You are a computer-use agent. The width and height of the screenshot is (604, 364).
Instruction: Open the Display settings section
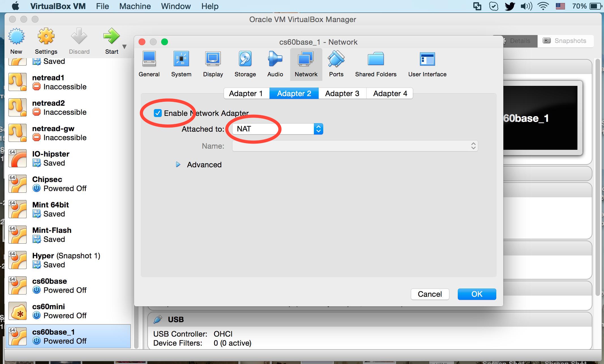coord(213,64)
